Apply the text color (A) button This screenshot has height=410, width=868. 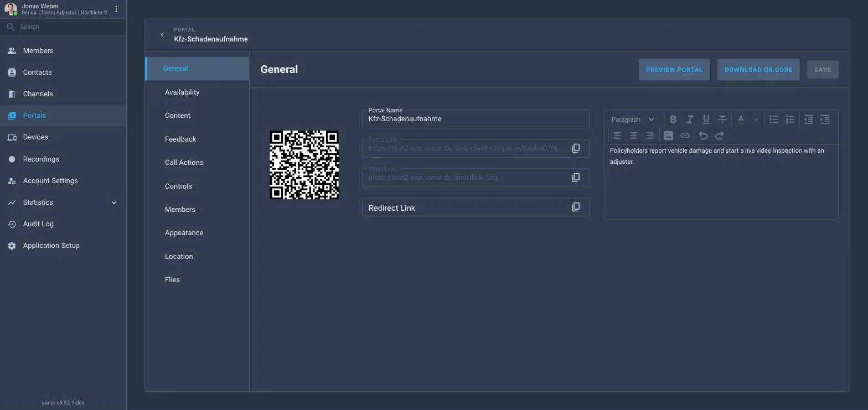(741, 119)
